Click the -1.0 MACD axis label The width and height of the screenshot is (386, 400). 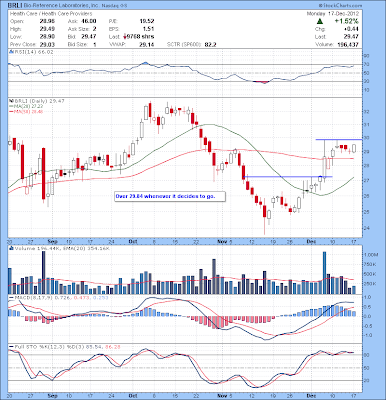(x=367, y=335)
